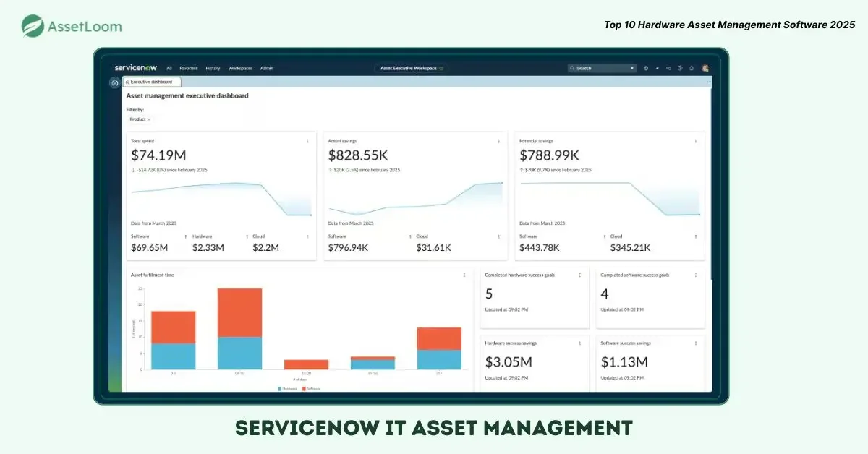
Task: Open the Workspaces menu
Action: coord(240,68)
